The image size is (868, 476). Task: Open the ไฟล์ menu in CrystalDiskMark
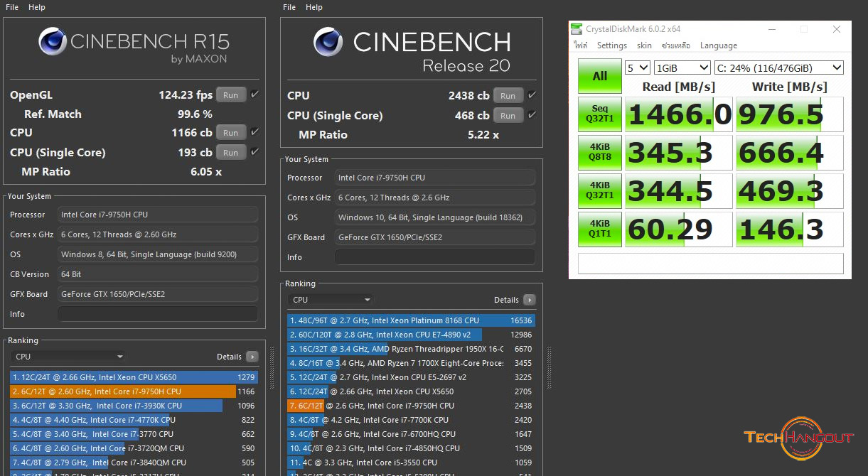[581, 45]
